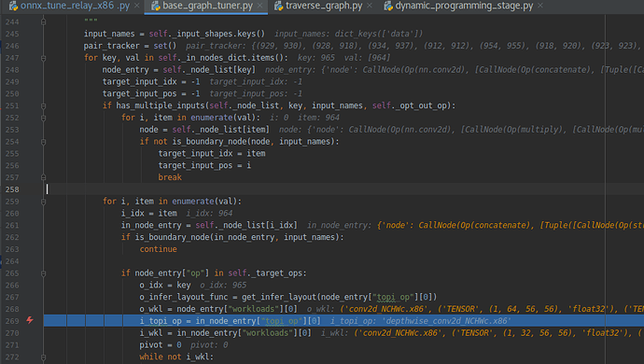Collapse the is_boundary_node if-block at line 254
This screenshot has height=364, width=644.
44,142
